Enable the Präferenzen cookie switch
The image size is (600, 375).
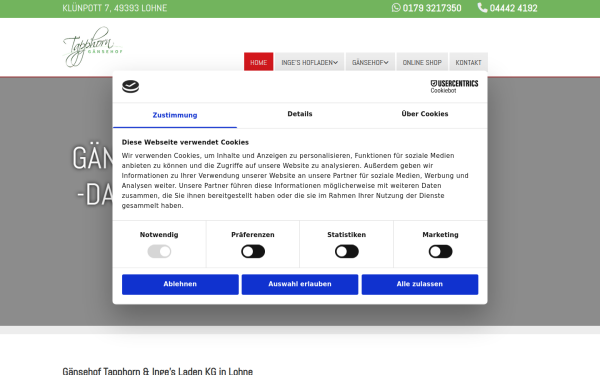pos(253,251)
